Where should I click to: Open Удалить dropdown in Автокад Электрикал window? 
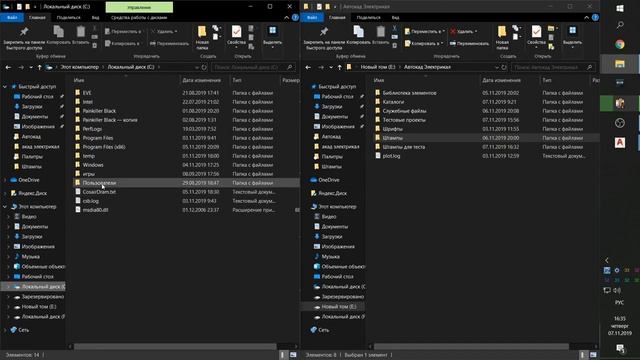464,31
